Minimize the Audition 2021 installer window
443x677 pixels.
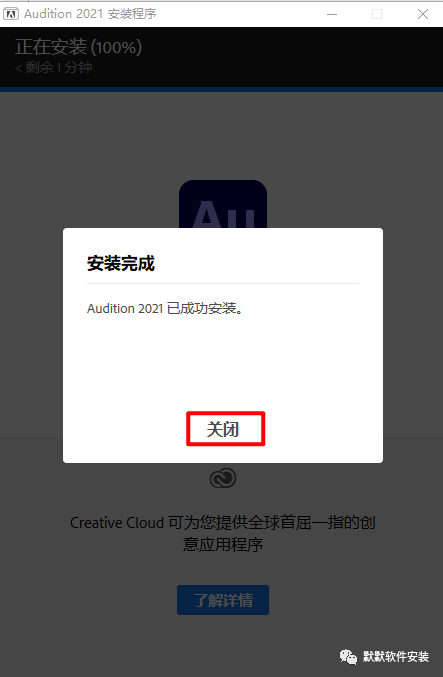(332, 14)
